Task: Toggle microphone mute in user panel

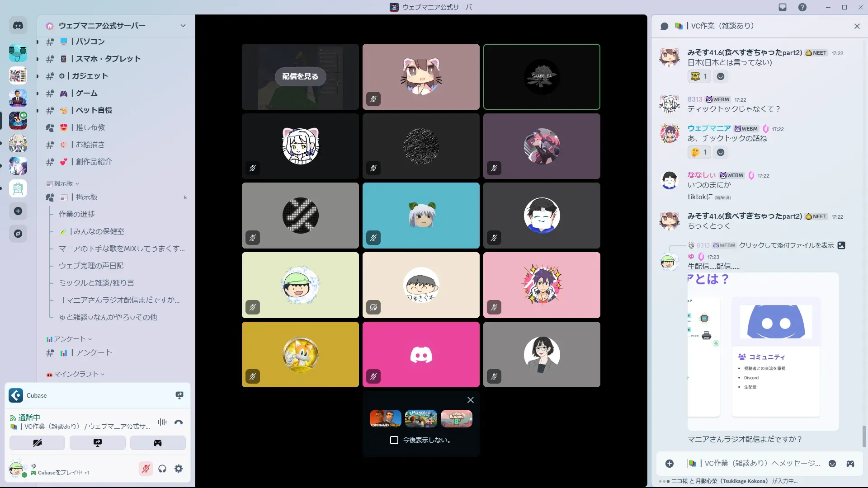Action: click(x=146, y=469)
